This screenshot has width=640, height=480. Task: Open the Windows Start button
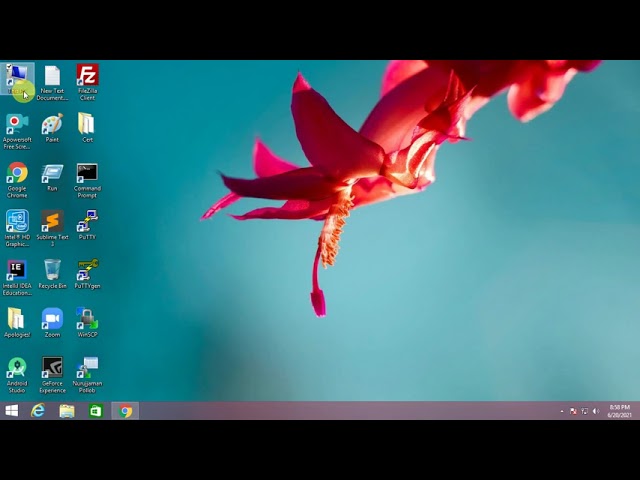tap(12, 411)
